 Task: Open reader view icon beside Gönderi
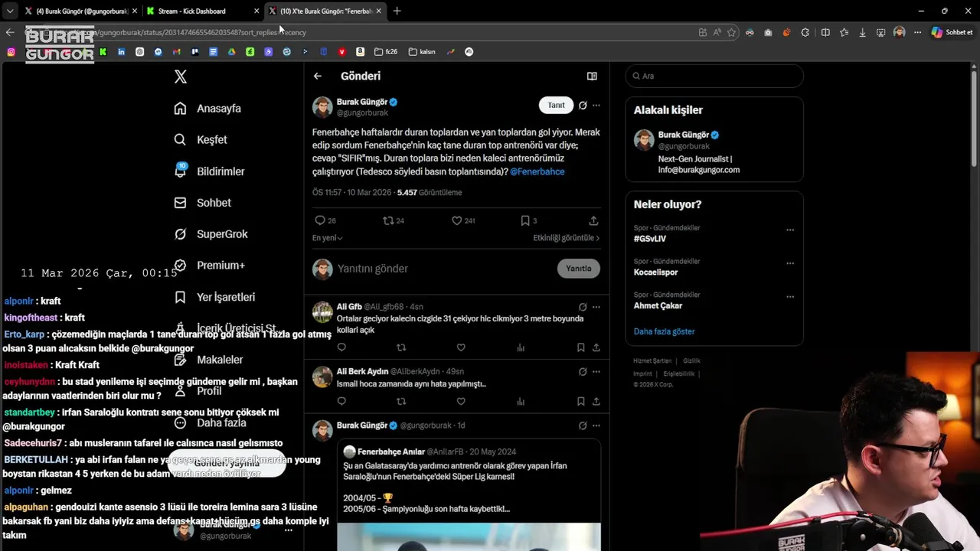pos(592,76)
